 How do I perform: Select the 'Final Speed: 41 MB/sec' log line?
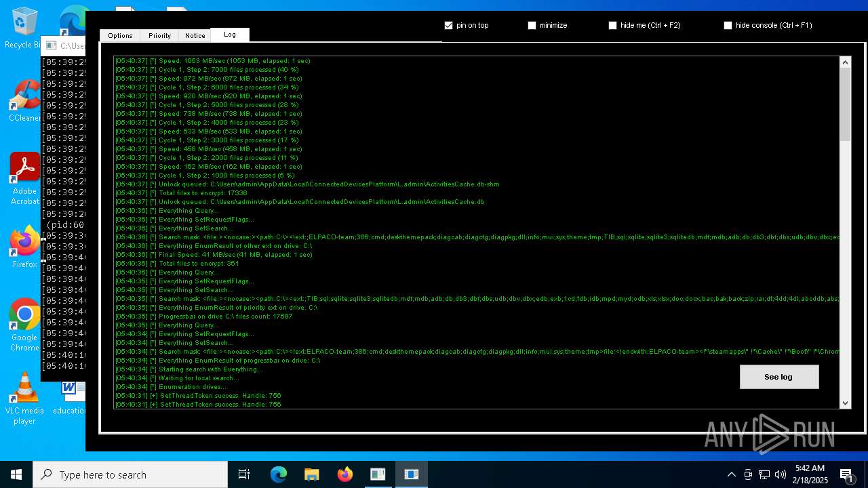click(x=214, y=255)
